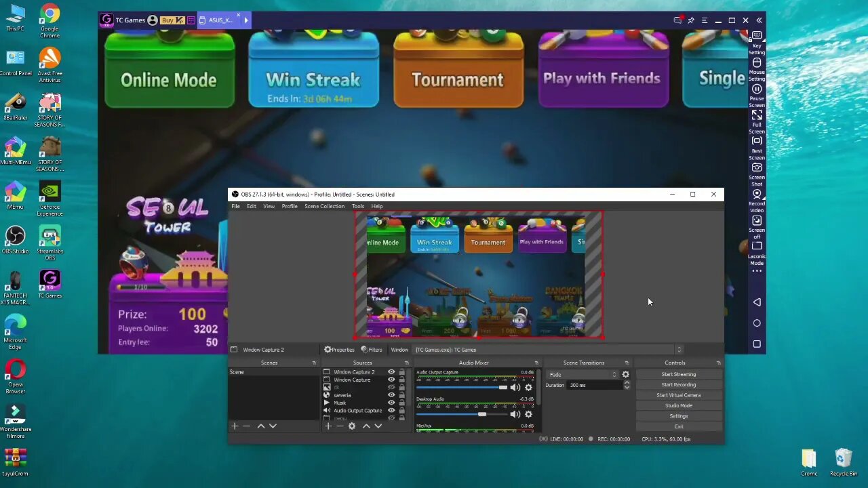The width and height of the screenshot is (868, 488).
Task: Open TC Games message notification icon
Action: pos(677,20)
